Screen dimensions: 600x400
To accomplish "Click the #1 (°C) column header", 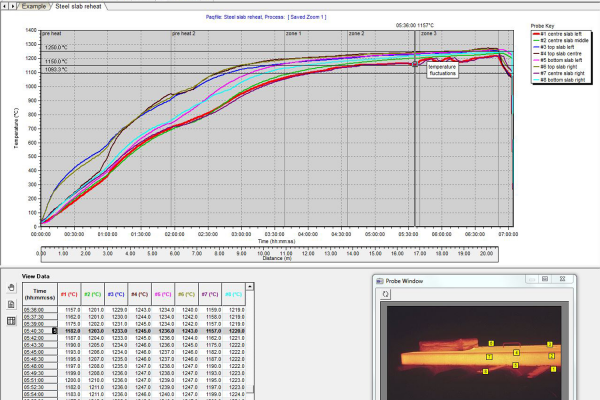I will pos(68,295).
